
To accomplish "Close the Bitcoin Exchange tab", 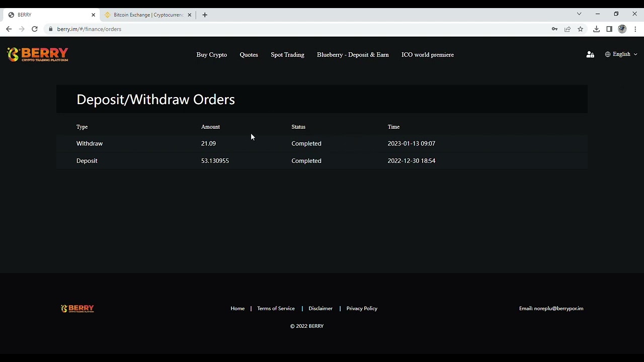I will (x=190, y=15).
